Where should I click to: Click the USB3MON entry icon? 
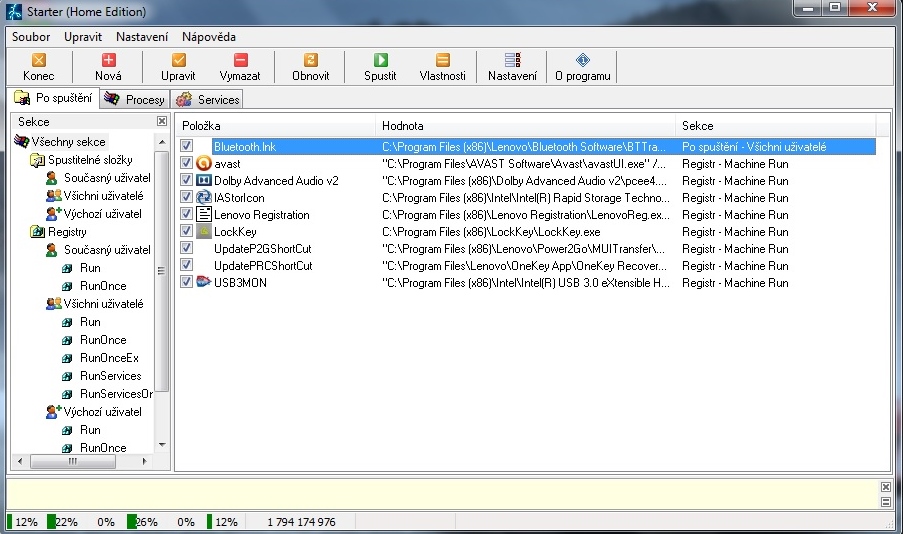pyautogui.click(x=203, y=282)
